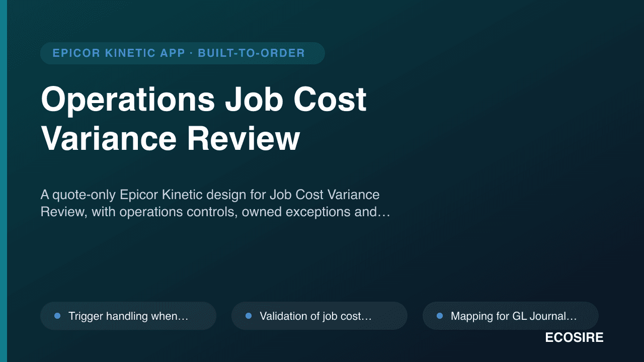The height and width of the screenshot is (362, 644).
Task: Open the 'Trigger handling when…' pill
Action: coord(128,316)
